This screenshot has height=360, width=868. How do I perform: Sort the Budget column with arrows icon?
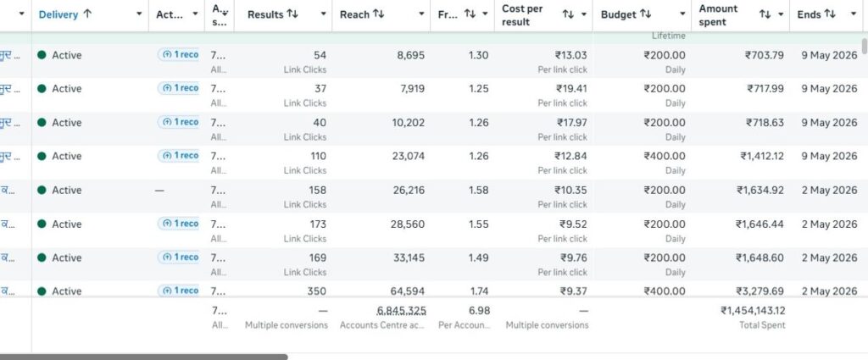645,14
